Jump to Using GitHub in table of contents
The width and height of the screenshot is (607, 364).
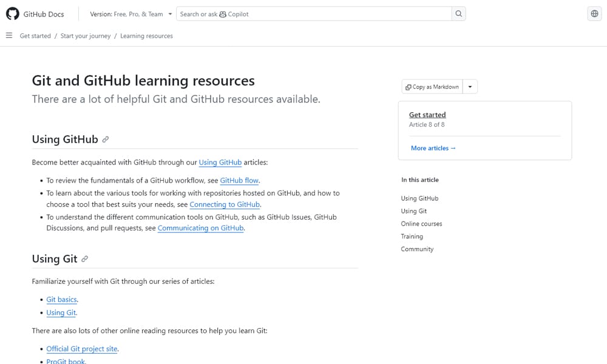(419, 198)
